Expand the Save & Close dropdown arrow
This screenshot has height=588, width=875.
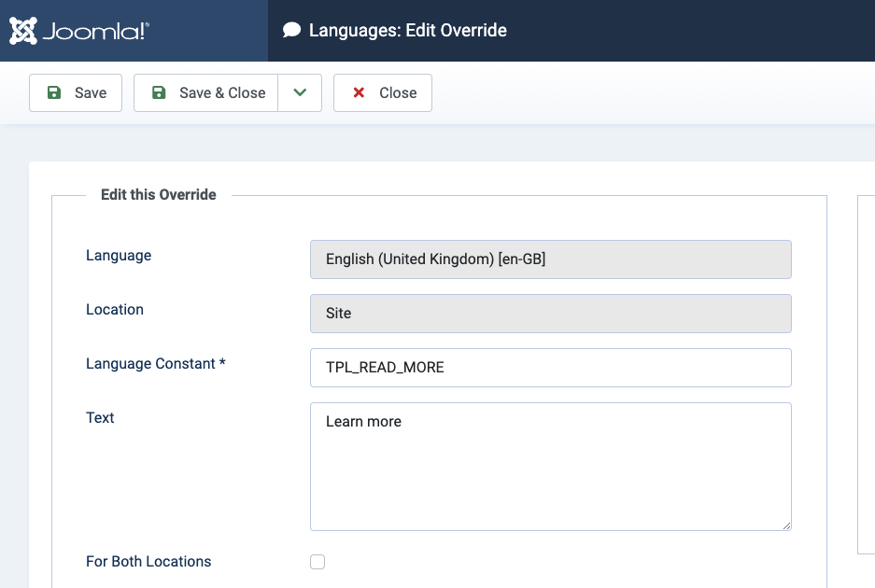300,93
